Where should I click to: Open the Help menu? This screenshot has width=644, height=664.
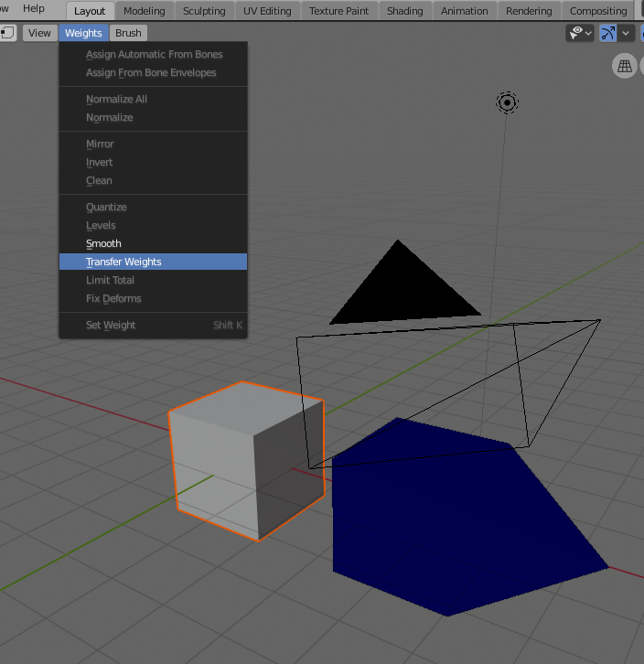(x=34, y=8)
